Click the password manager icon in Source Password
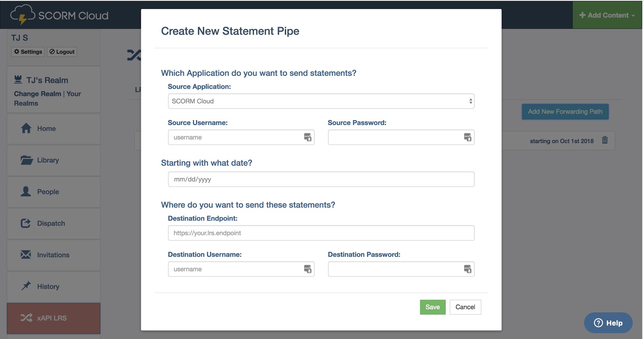644x339 pixels. coord(467,137)
